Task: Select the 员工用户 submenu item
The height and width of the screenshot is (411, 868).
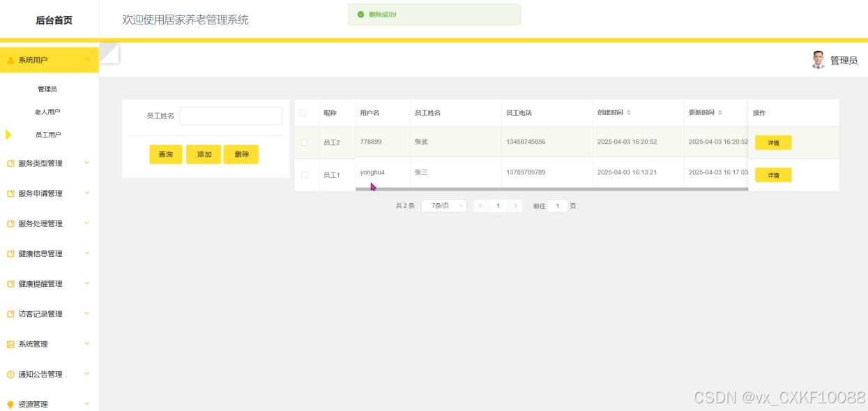Action: [x=48, y=135]
